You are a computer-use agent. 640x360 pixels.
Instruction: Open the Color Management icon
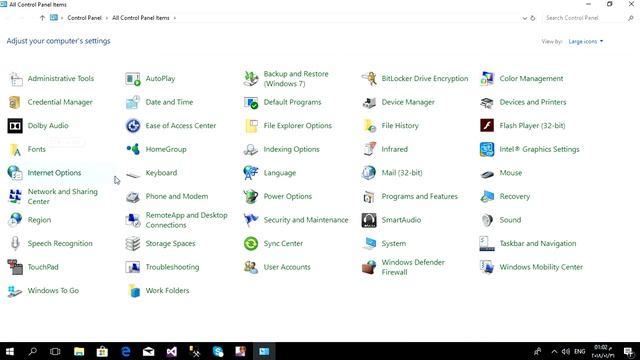[x=487, y=79]
